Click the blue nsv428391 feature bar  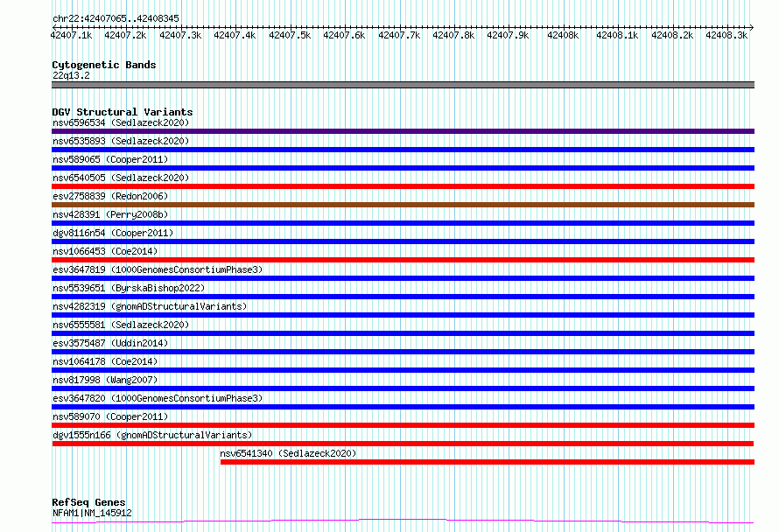tap(403, 223)
